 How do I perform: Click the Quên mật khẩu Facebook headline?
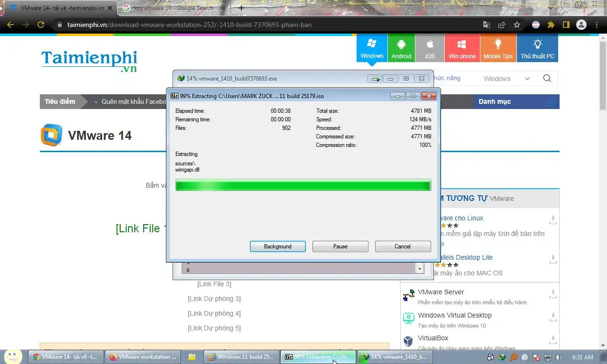pyautogui.click(x=134, y=101)
